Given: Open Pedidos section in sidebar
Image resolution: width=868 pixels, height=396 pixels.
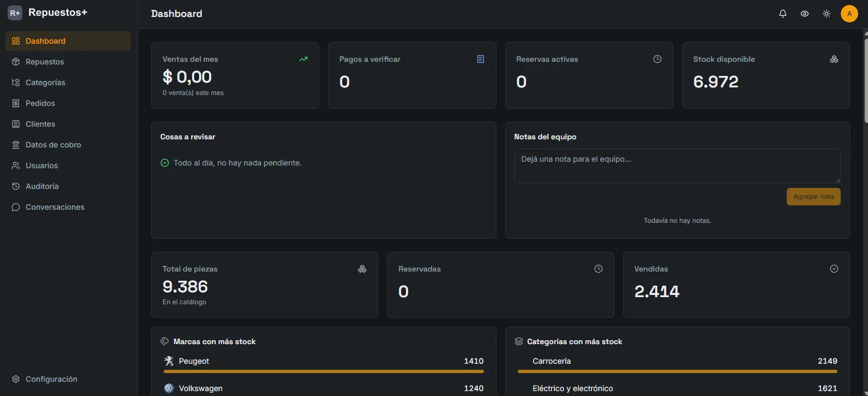Looking at the screenshot, I should pyautogui.click(x=68, y=103).
